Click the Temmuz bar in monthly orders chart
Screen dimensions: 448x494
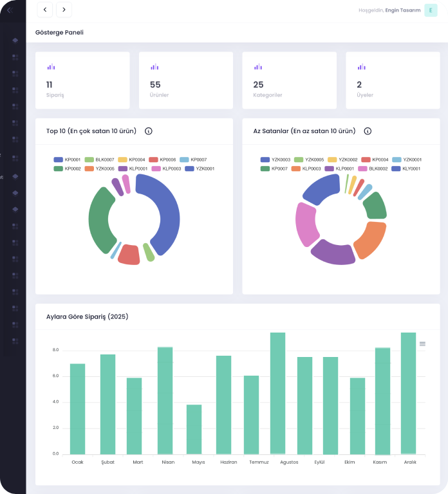tap(251, 415)
